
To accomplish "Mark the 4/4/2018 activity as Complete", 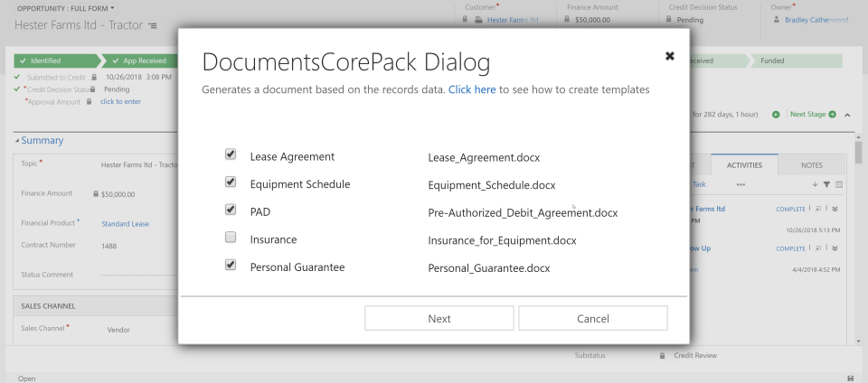I will pyautogui.click(x=790, y=248).
